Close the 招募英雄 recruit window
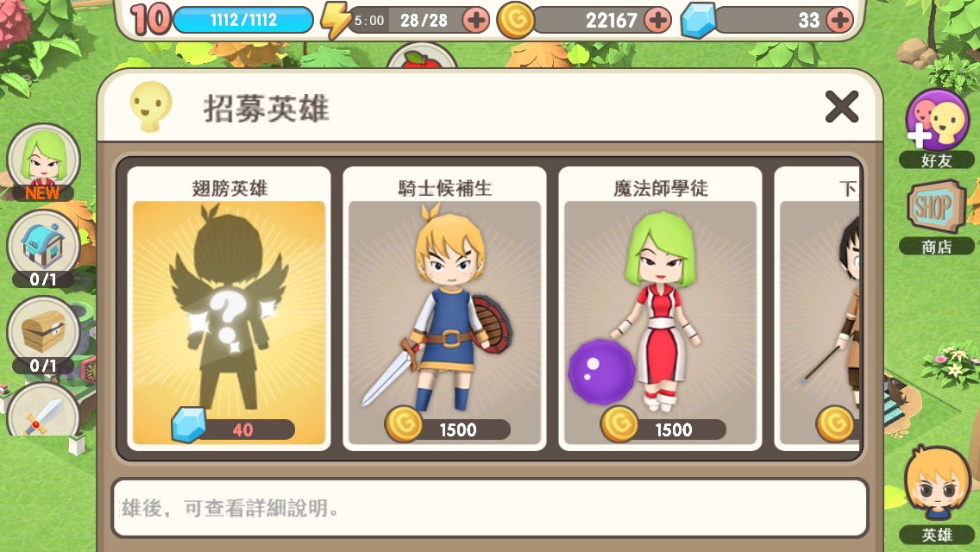Image resolution: width=980 pixels, height=552 pixels. tap(841, 106)
